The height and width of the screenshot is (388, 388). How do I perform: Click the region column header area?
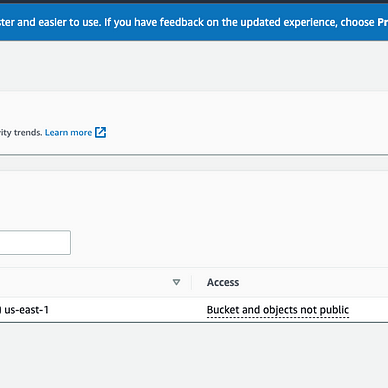(95, 282)
